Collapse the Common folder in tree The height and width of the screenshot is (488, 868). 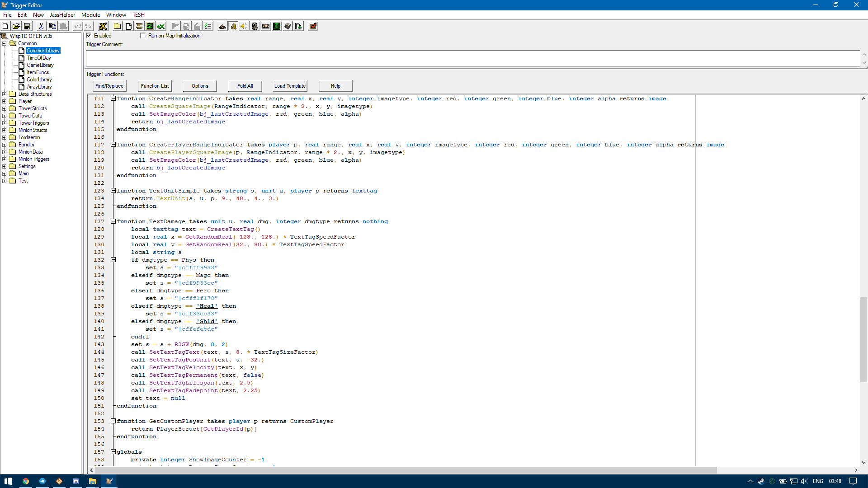[x=5, y=43]
